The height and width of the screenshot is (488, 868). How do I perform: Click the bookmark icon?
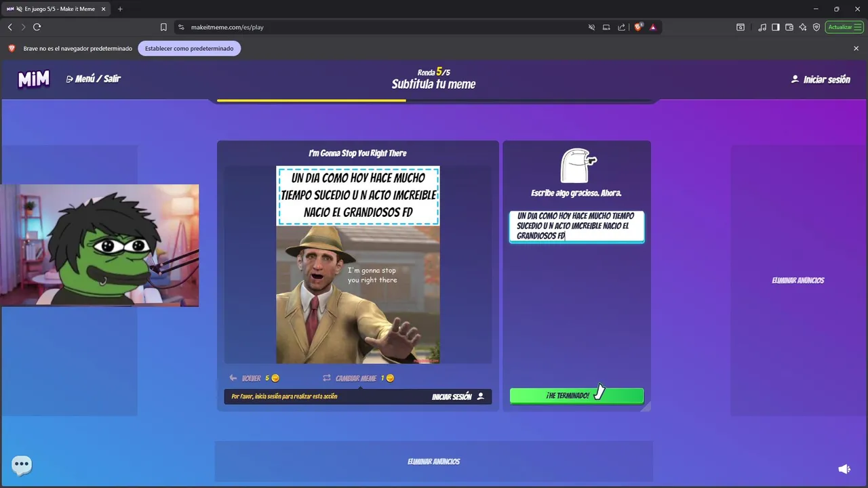[163, 27]
